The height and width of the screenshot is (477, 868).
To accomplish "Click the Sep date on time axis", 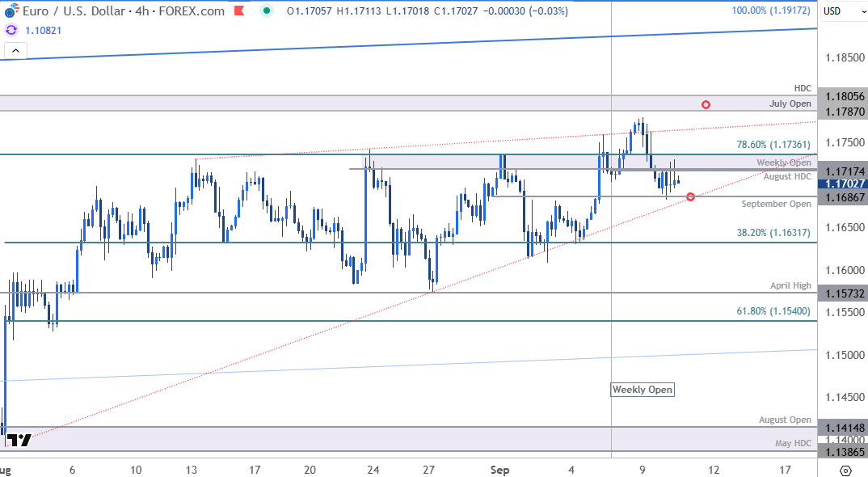I will 503,470.
